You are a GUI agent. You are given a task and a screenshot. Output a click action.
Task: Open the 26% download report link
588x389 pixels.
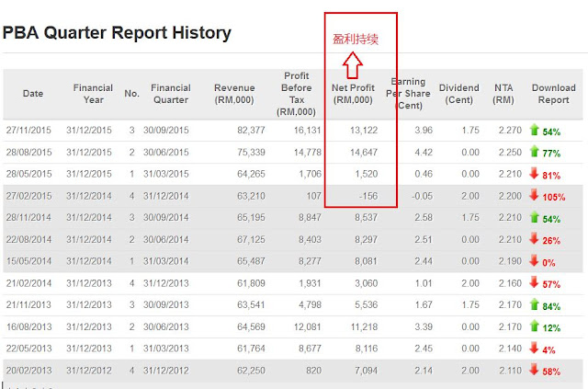point(551,241)
